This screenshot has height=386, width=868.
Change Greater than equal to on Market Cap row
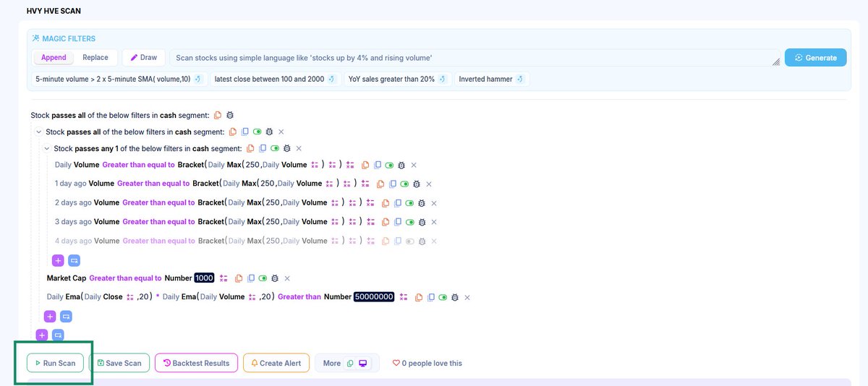point(125,278)
